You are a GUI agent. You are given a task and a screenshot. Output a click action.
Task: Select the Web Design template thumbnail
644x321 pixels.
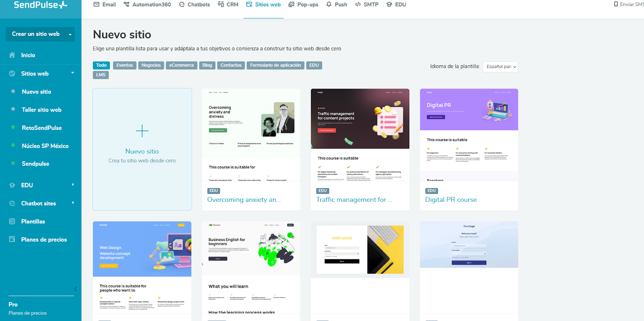point(142,267)
